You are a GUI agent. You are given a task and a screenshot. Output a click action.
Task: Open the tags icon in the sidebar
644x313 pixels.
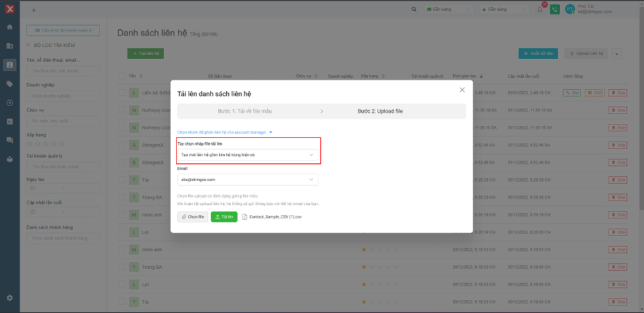(10, 84)
